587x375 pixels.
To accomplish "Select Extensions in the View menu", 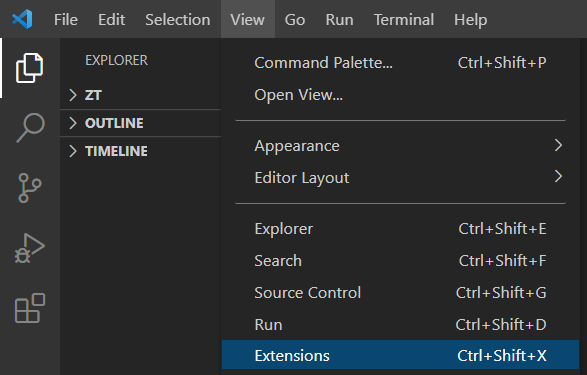I will (x=400, y=355).
